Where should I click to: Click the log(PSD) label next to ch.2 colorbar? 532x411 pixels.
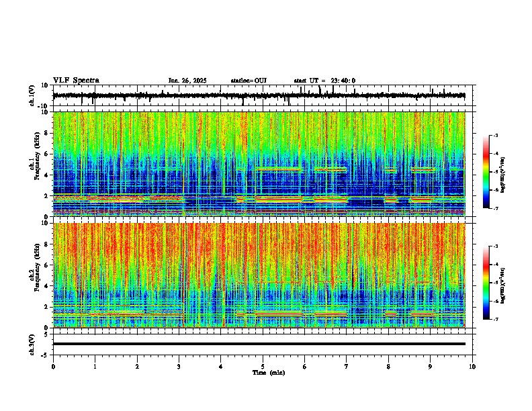pyautogui.click(x=503, y=285)
